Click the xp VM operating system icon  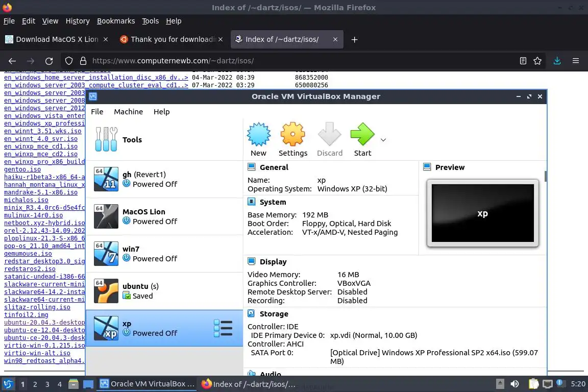pyautogui.click(x=106, y=328)
